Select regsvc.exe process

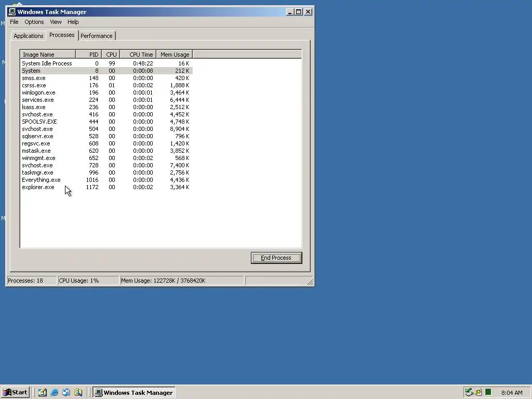coord(107,143)
